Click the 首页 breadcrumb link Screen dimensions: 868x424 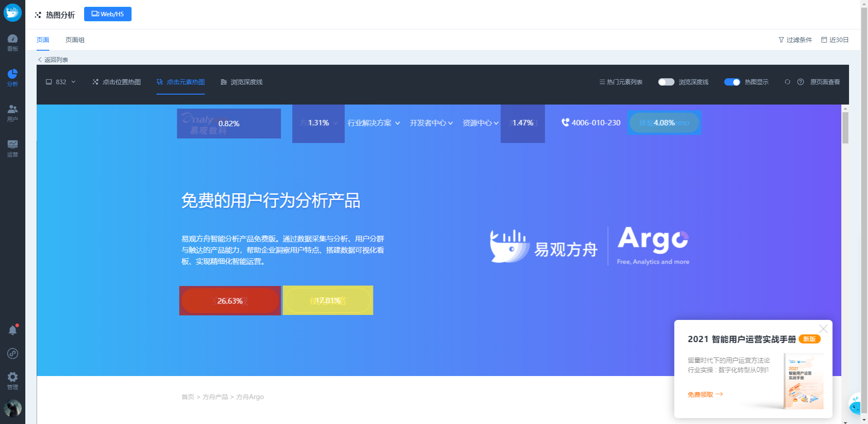coord(188,397)
